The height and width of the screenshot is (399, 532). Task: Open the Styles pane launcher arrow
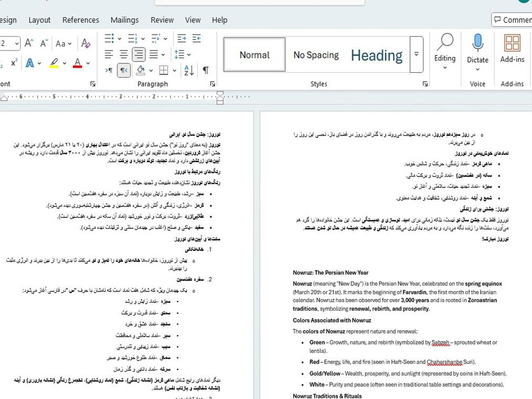coord(425,84)
